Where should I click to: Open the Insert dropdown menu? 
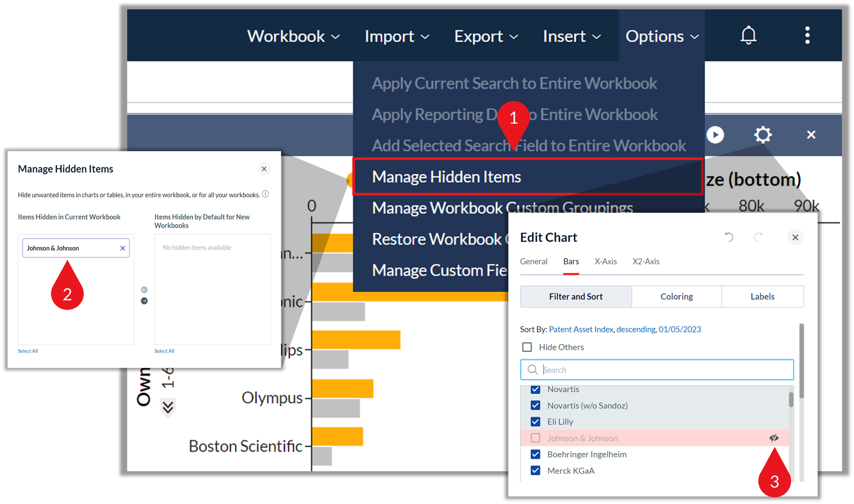(x=572, y=36)
